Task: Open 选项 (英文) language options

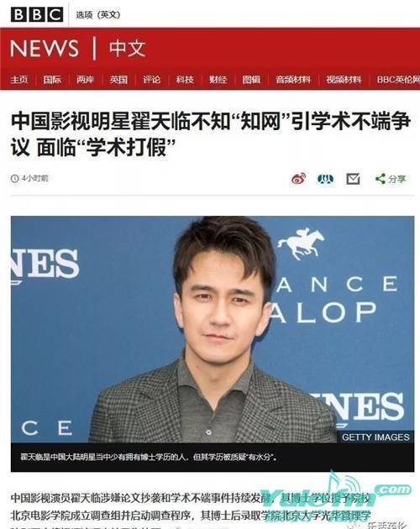Action: tap(98, 15)
